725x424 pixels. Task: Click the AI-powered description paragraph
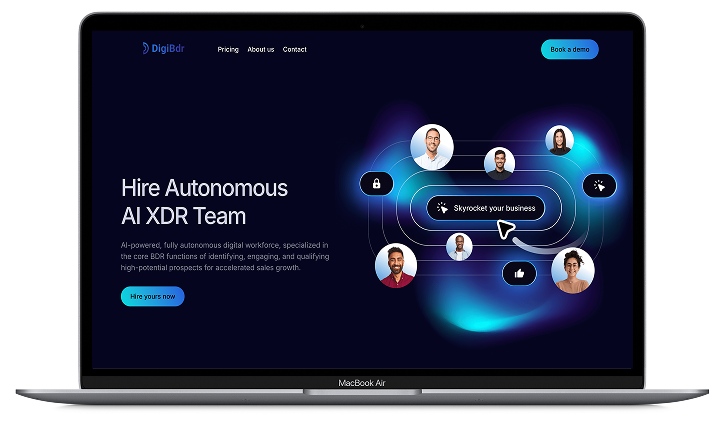click(224, 256)
